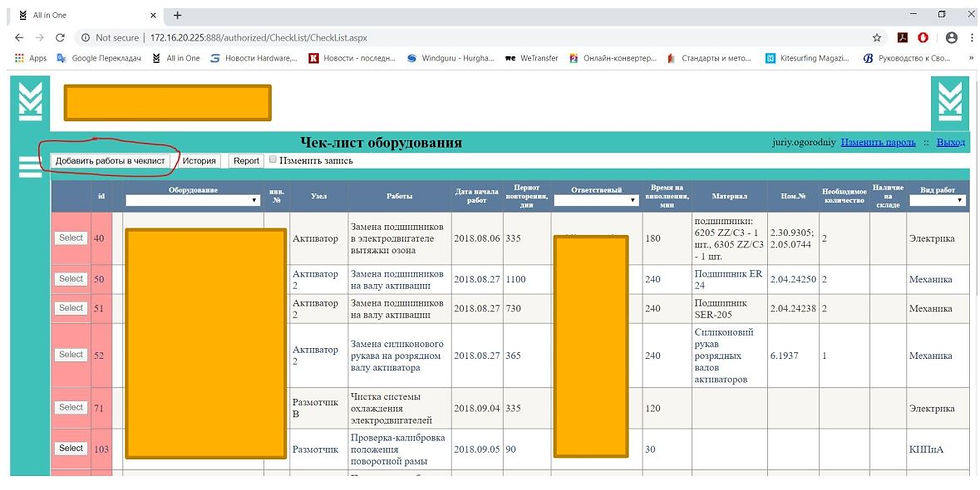Click the Размотчик В node cell
The width and height of the screenshot is (980, 490).
(x=319, y=408)
